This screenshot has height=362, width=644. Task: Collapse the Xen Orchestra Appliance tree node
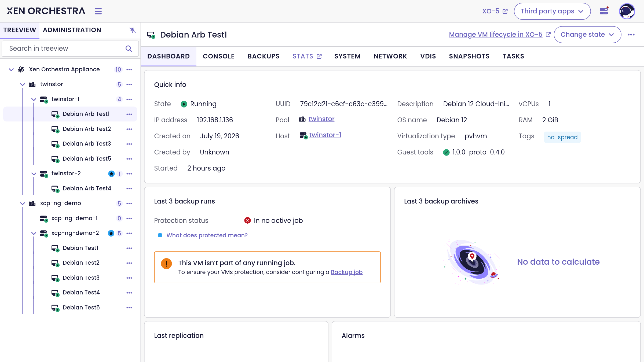(11, 69)
